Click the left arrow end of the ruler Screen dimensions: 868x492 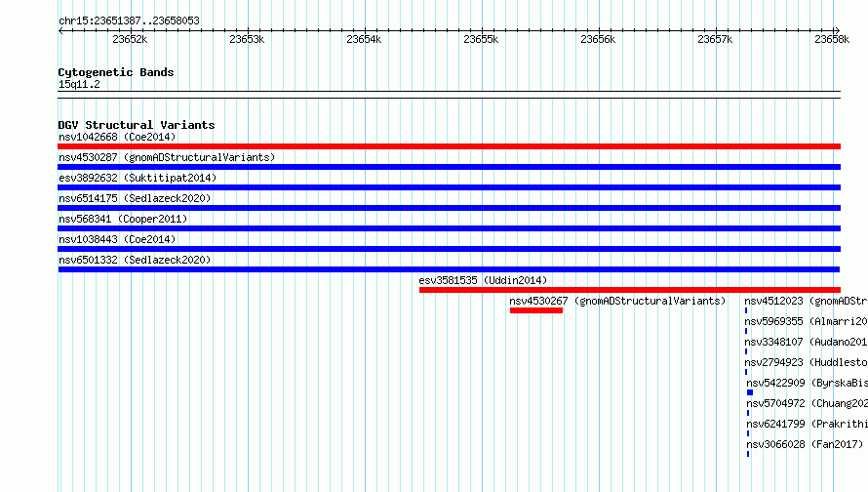pos(60,30)
